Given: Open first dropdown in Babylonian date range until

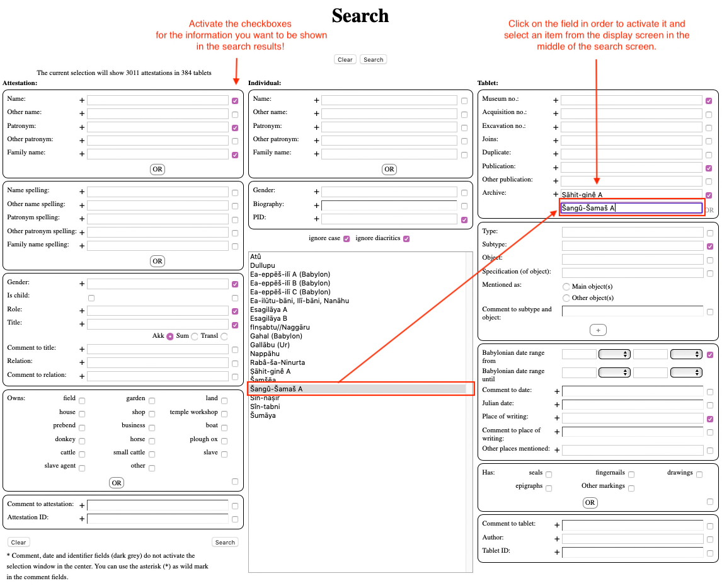Looking at the screenshot, I should pyautogui.click(x=614, y=372).
